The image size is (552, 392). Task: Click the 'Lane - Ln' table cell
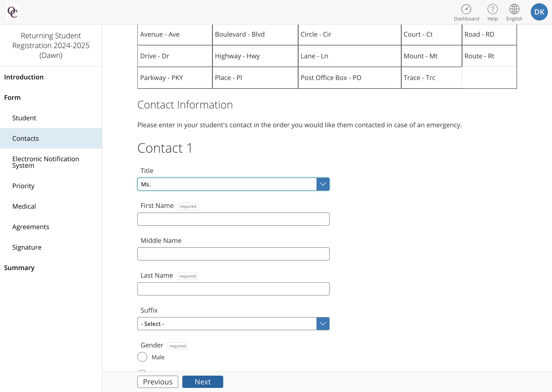(349, 56)
